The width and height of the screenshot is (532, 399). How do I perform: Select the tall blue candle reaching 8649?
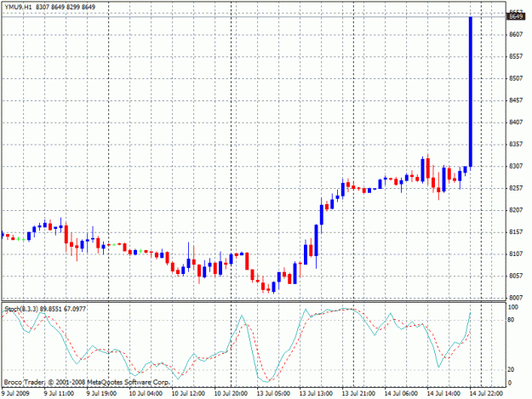pyautogui.click(x=471, y=92)
